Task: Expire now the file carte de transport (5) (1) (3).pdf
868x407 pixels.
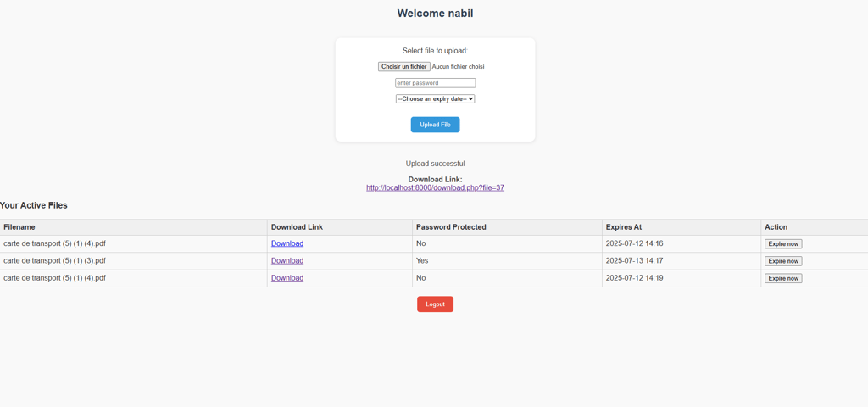Action: coord(783,261)
